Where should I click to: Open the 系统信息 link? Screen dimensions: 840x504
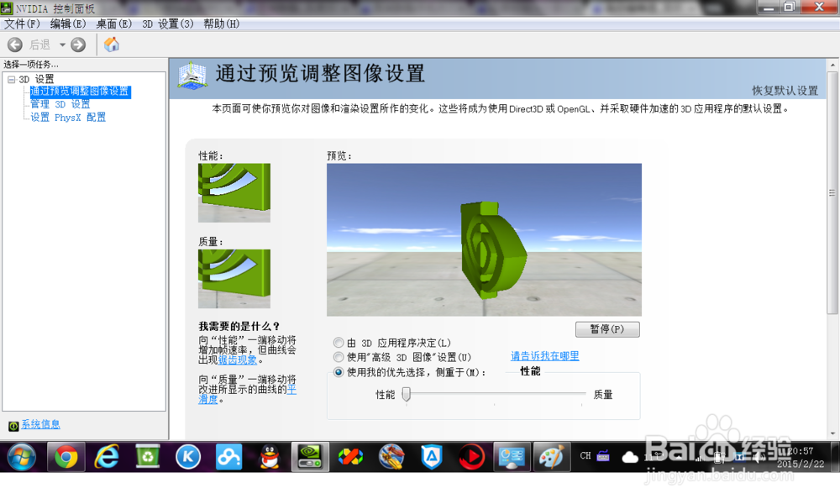tap(40, 425)
